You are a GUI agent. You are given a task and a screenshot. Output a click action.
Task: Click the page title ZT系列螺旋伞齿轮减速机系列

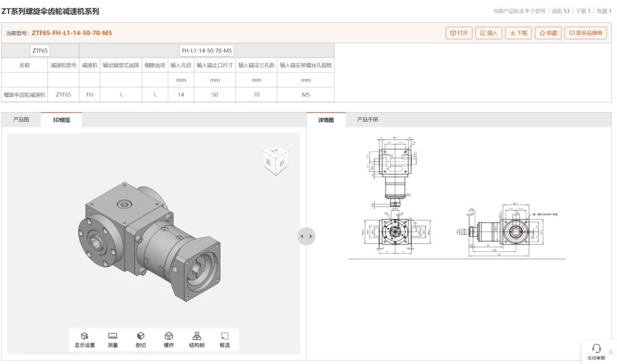(50, 11)
